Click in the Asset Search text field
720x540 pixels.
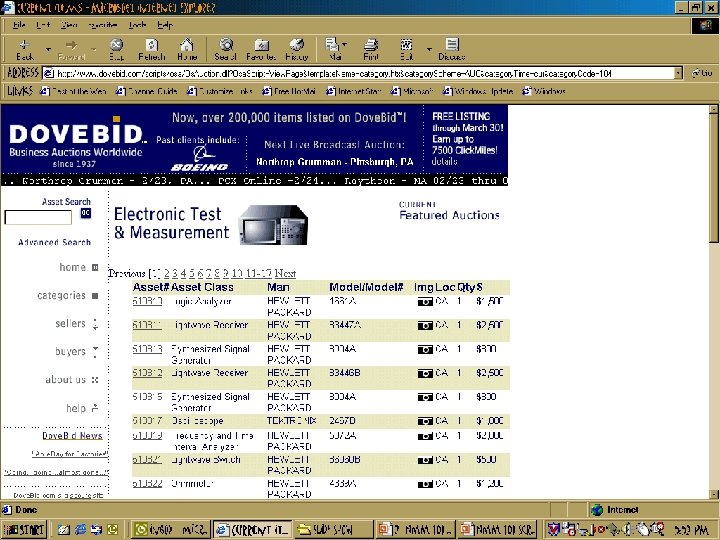(38, 217)
